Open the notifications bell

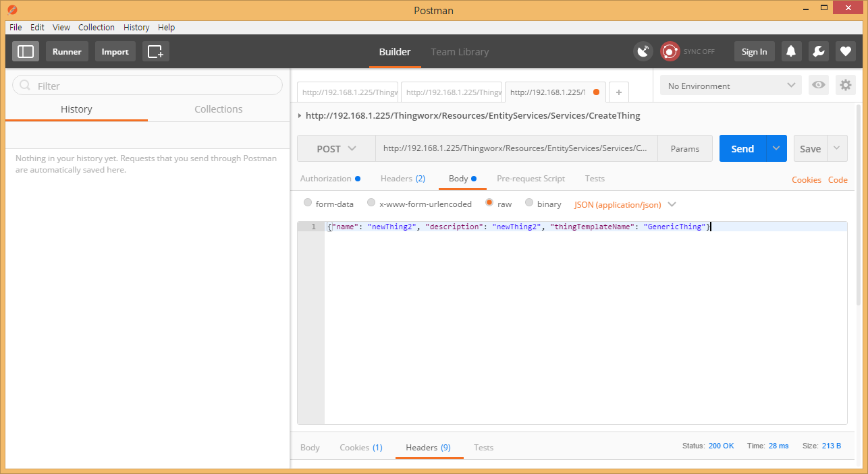pos(791,51)
